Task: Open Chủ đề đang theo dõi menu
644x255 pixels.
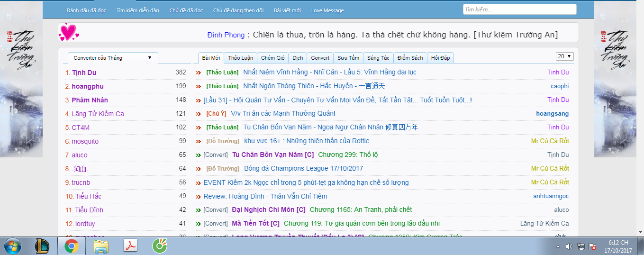Action: (238, 10)
